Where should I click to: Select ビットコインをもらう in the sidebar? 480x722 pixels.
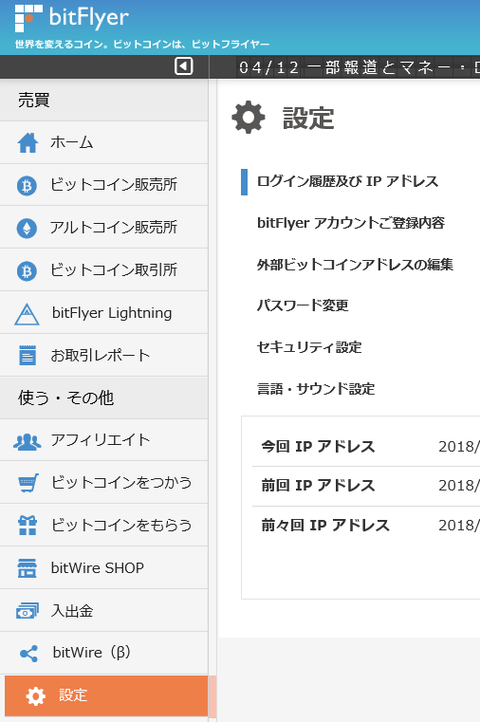click(104, 525)
